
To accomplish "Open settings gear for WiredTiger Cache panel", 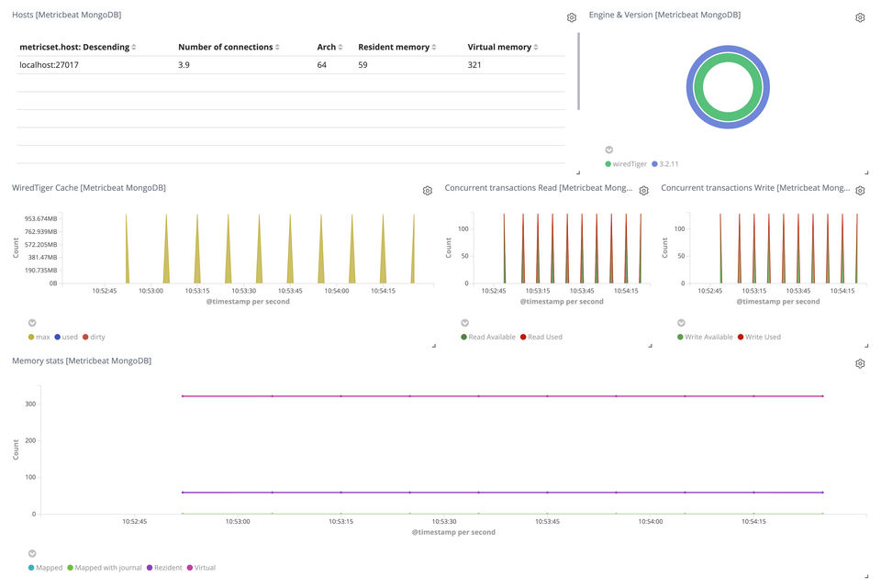I will tap(427, 191).
